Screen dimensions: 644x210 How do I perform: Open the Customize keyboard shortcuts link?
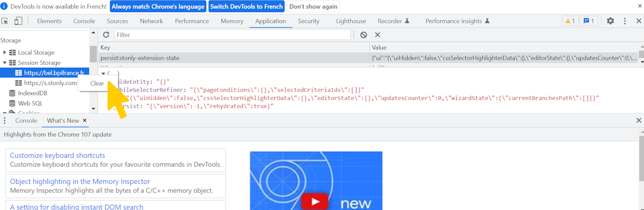tap(57, 155)
